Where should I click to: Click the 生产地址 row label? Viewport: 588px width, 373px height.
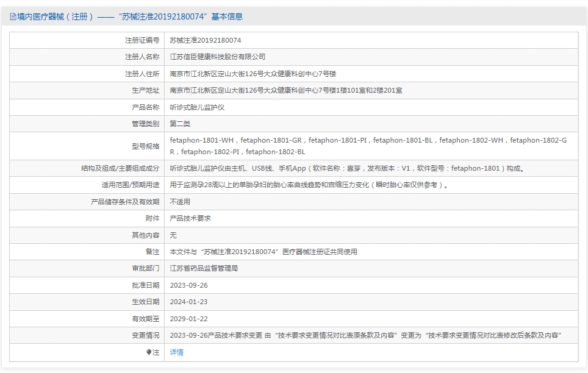(x=146, y=90)
